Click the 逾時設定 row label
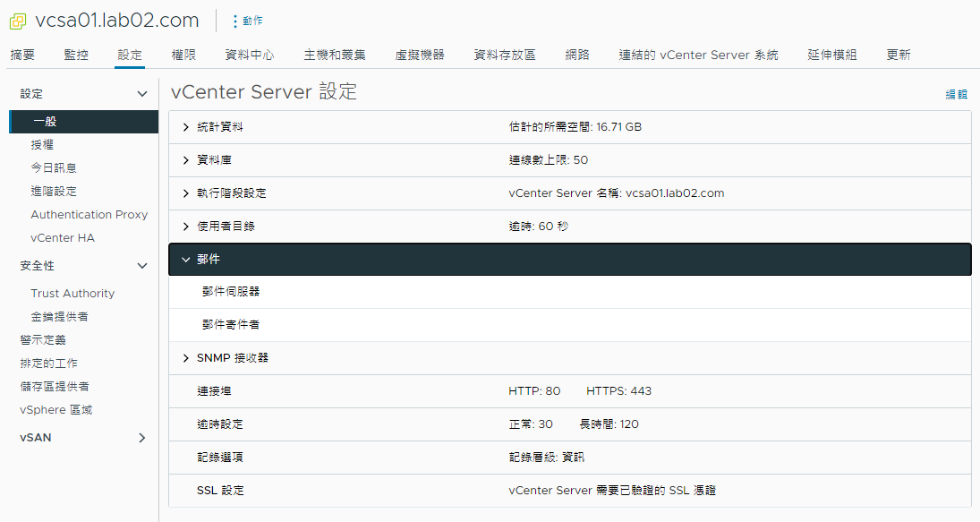This screenshot has height=522, width=980. pos(220,424)
